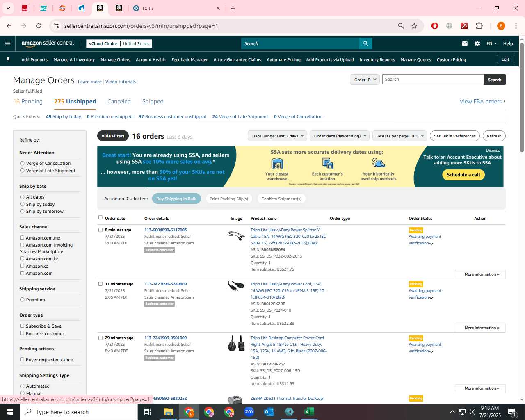Viewport: 525px width, 420px height.
Task: Expand payment verification status of first order
Action: click(431, 244)
